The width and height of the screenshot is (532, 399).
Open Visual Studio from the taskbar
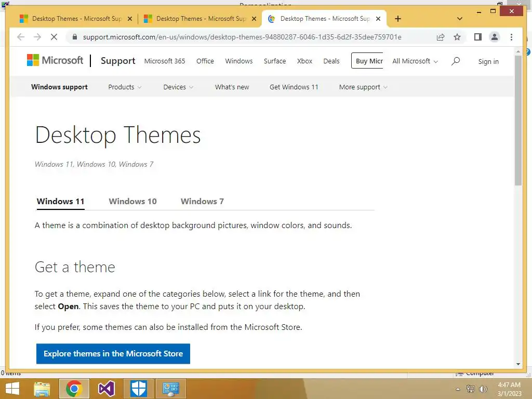[x=106, y=389]
